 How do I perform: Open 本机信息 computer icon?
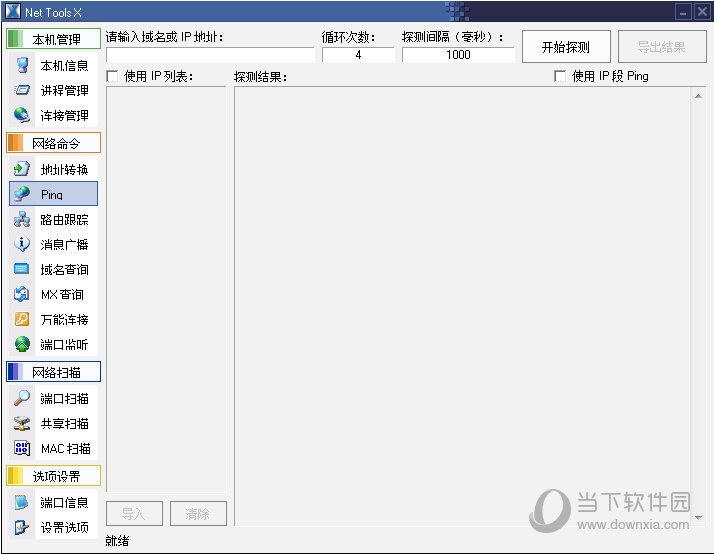point(22,65)
